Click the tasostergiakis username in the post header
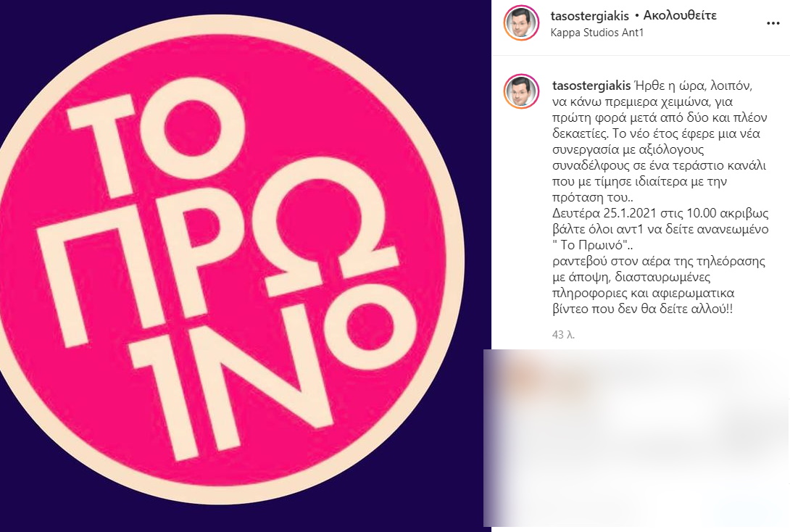The height and width of the screenshot is (532, 790). pyautogui.click(x=589, y=16)
